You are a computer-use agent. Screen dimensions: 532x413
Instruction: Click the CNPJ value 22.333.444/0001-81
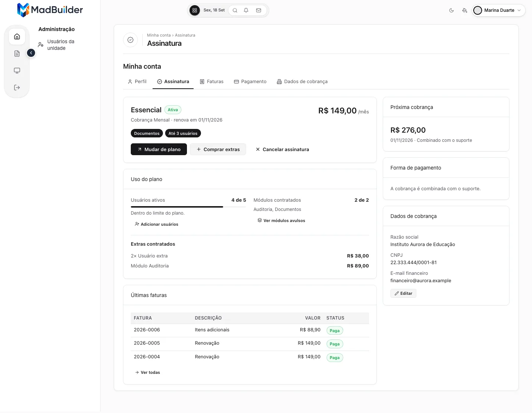(x=413, y=263)
